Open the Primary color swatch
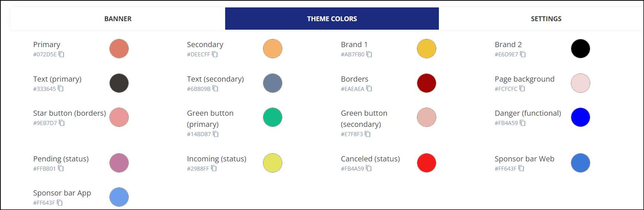644x210 pixels. tap(119, 49)
